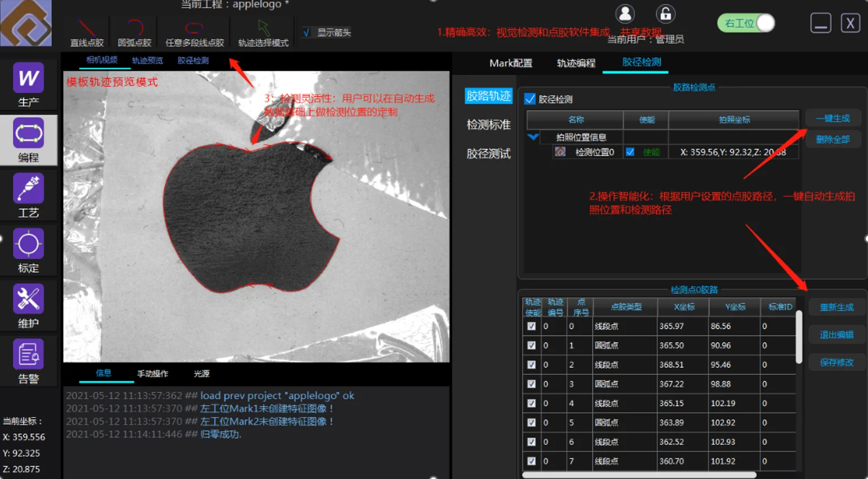
Task: Click the 点胶类型 column header
Action: point(626,307)
